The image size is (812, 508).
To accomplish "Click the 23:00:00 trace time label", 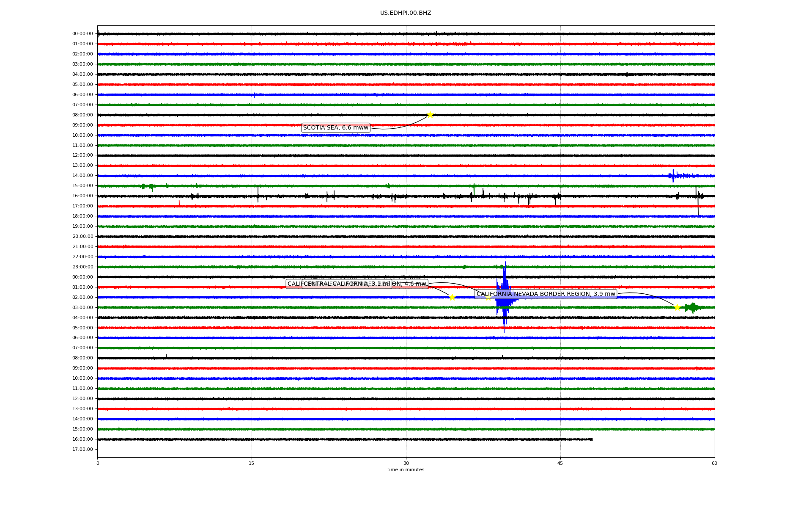I will pyautogui.click(x=82, y=267).
